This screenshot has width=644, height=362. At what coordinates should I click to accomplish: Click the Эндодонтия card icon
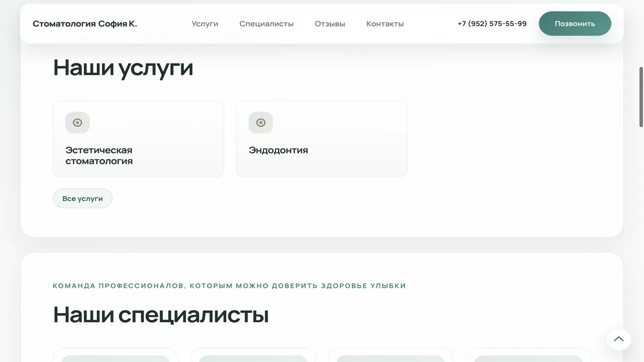(261, 123)
